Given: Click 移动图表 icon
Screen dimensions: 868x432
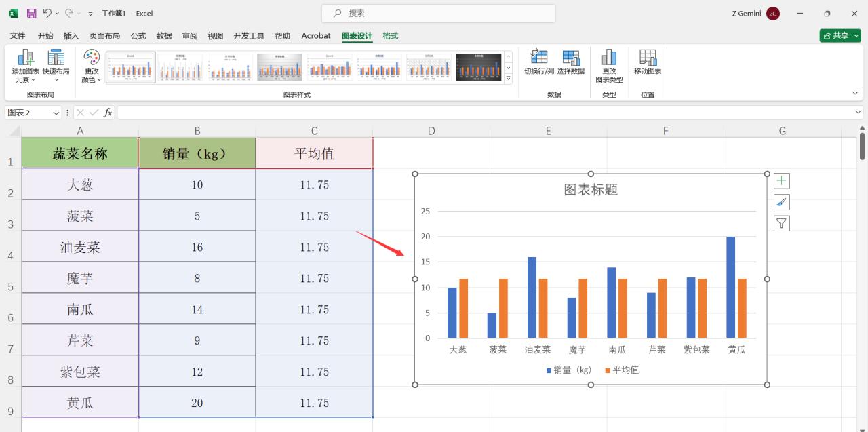Looking at the screenshot, I should (648, 58).
